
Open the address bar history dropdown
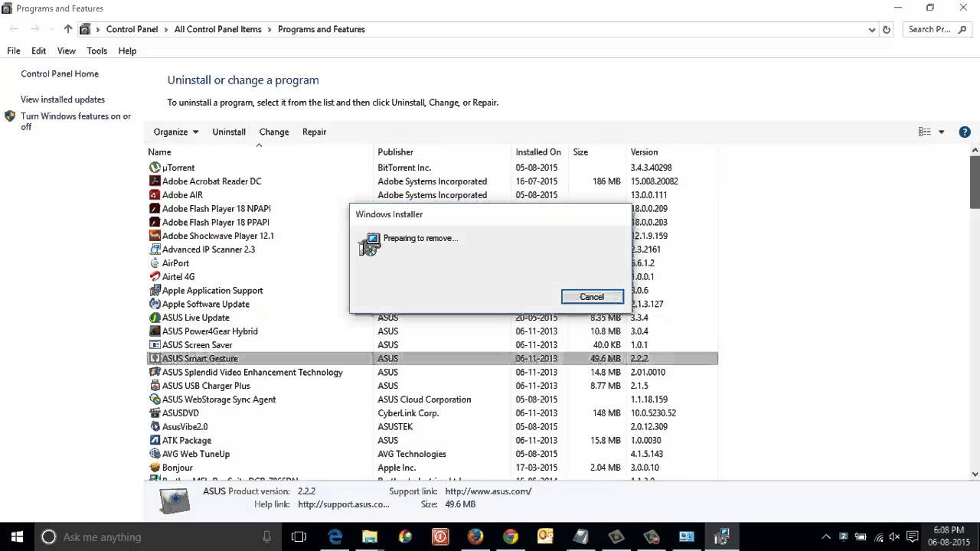[872, 29]
